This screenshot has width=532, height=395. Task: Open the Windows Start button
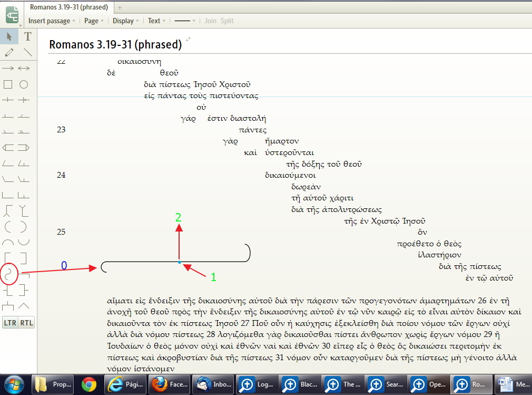point(14,385)
